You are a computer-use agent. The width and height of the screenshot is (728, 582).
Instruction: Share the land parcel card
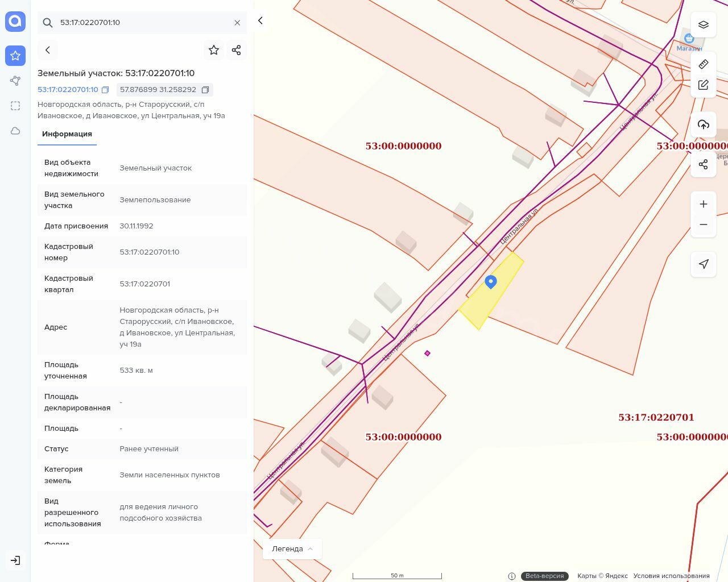237,50
